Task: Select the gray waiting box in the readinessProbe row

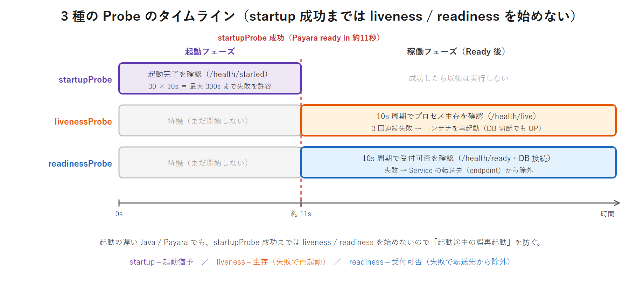Action: click(x=210, y=162)
